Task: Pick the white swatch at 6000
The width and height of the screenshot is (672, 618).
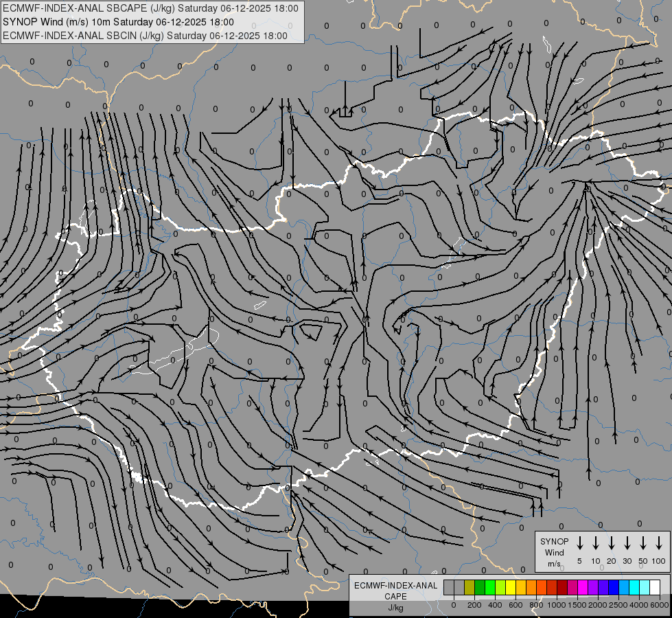Action: tap(656, 587)
